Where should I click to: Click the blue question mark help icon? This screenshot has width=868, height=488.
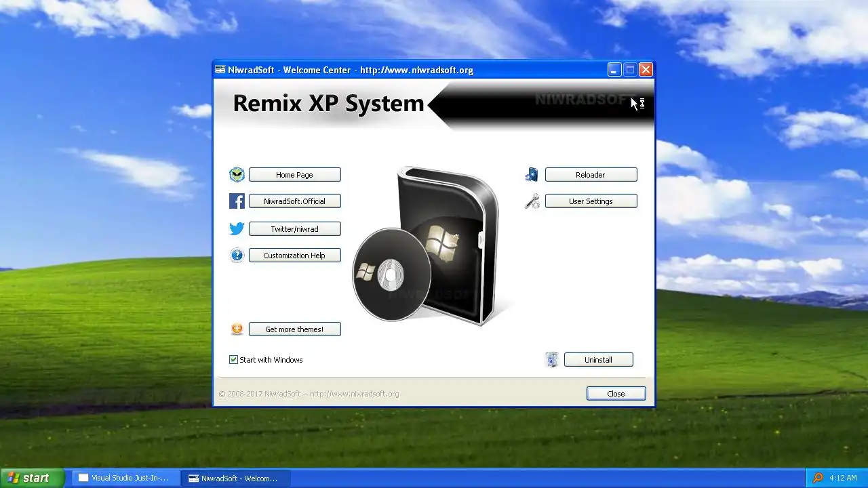tap(237, 256)
